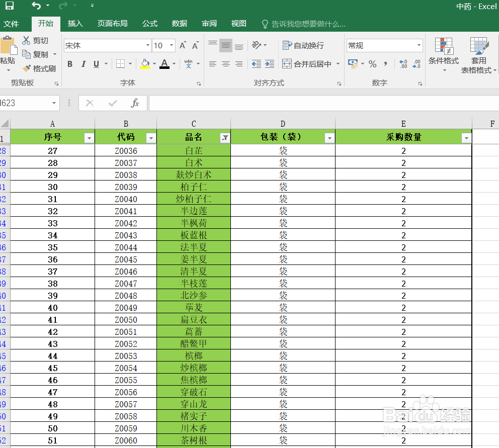Open the 复制 dropdown arrow
This screenshot has width=499, height=448.
click(x=55, y=54)
